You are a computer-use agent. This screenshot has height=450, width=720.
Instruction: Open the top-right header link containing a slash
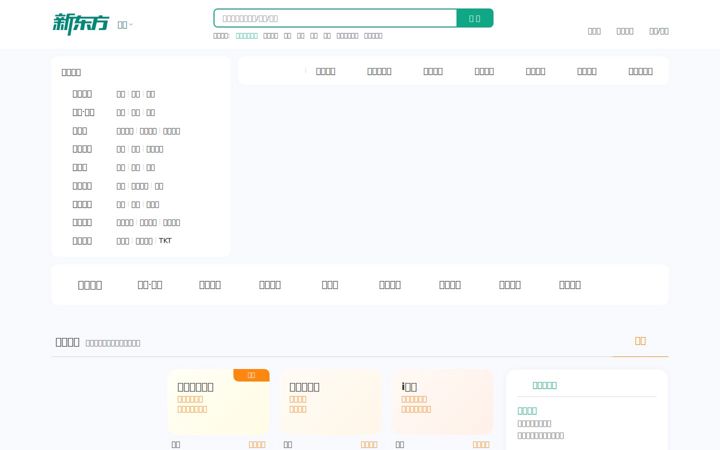click(x=658, y=31)
